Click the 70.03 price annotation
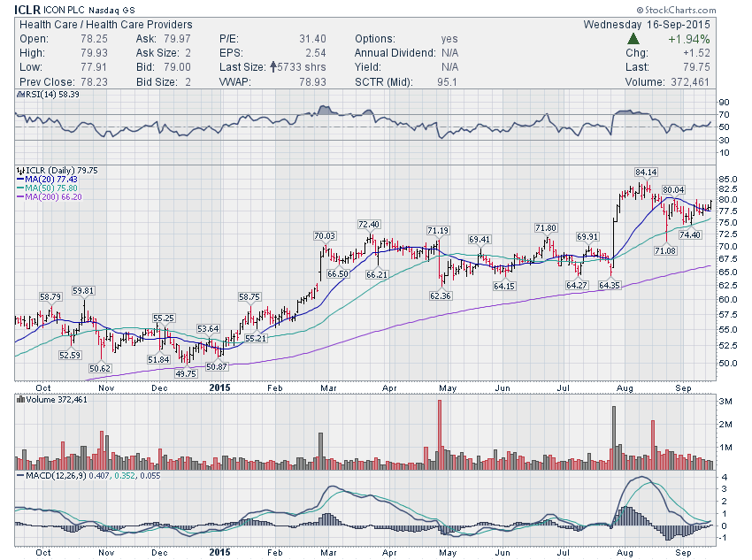 click(325, 236)
